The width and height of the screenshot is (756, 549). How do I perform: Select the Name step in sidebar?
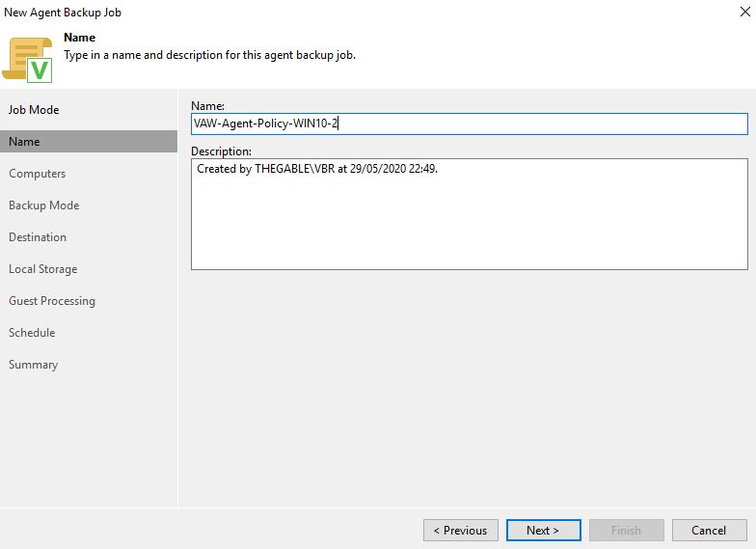tap(89, 141)
